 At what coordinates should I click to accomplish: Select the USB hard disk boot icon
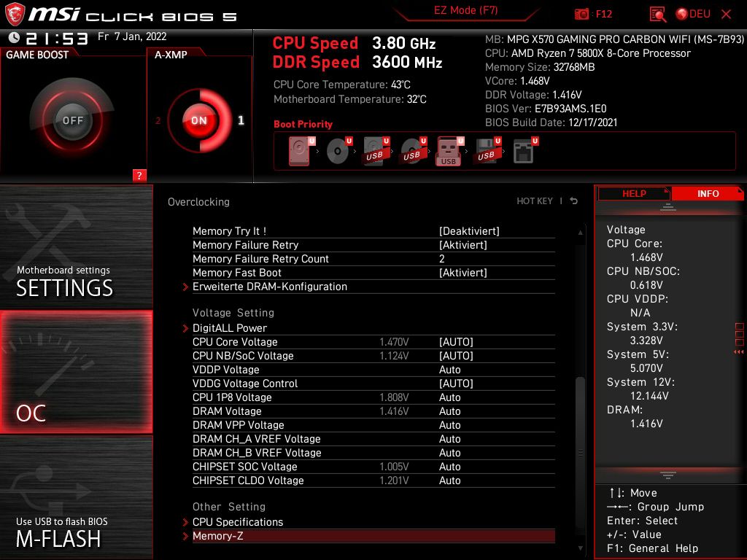[x=376, y=151]
